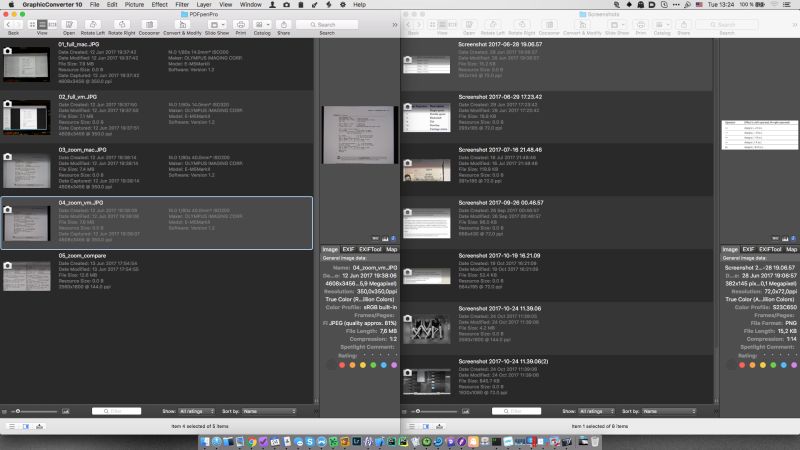This screenshot has width=800, height=450.
Task: Toggle histogram button in PDFpenPro status bar
Action: pos(39,426)
